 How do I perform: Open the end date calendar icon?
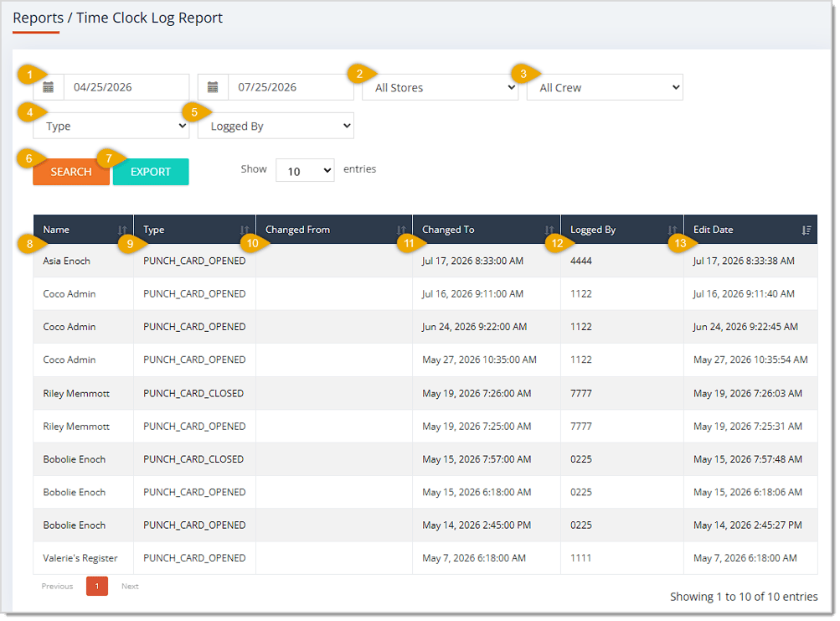pyautogui.click(x=213, y=87)
